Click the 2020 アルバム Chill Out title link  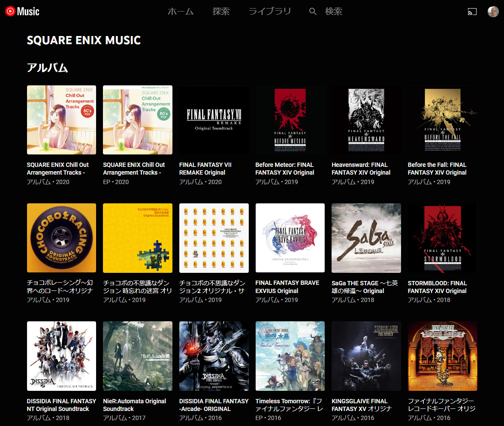pyautogui.click(x=58, y=169)
